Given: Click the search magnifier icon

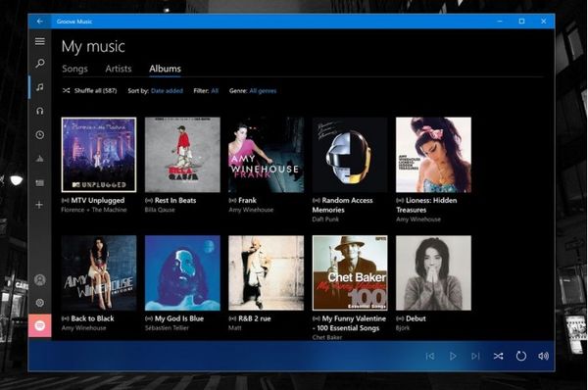Looking at the screenshot, I should [x=40, y=63].
